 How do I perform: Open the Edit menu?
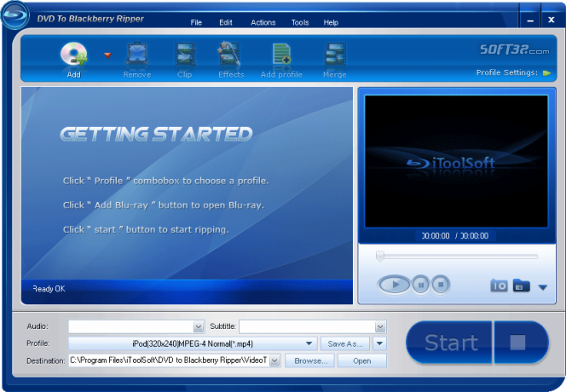click(x=226, y=22)
